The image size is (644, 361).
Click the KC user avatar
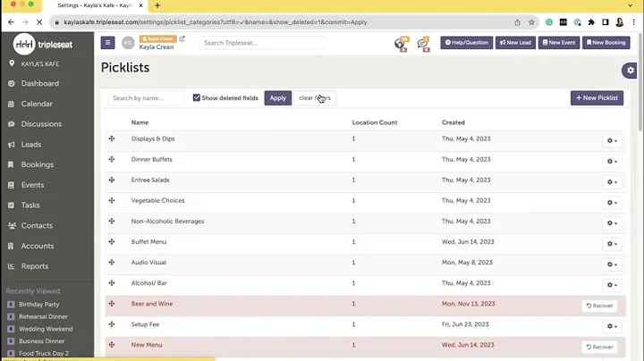(128, 43)
